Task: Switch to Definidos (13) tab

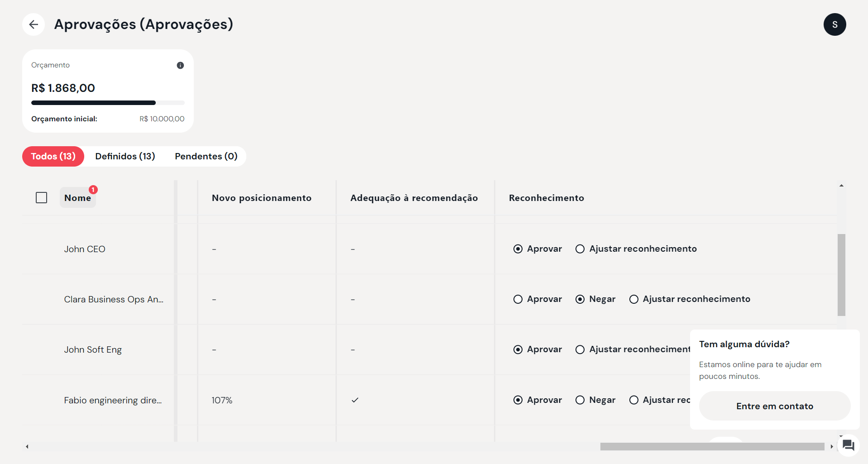Action: coord(125,156)
